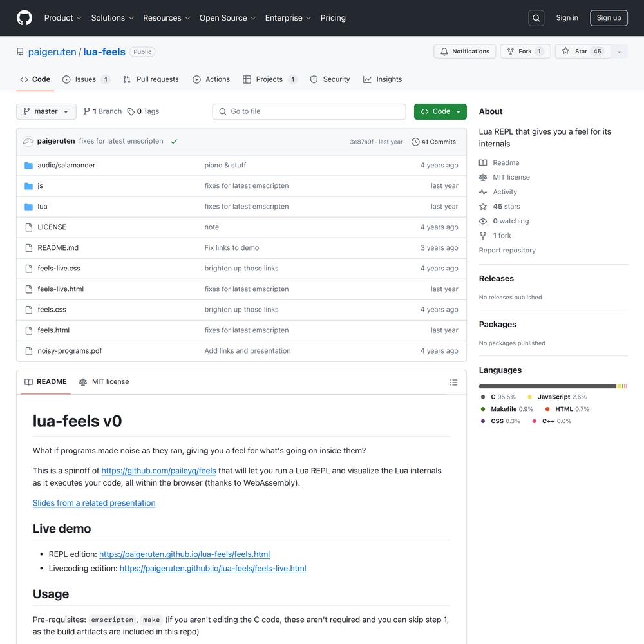This screenshot has height=644, width=644.
Task: Open the feels.html file
Action: tap(53, 330)
